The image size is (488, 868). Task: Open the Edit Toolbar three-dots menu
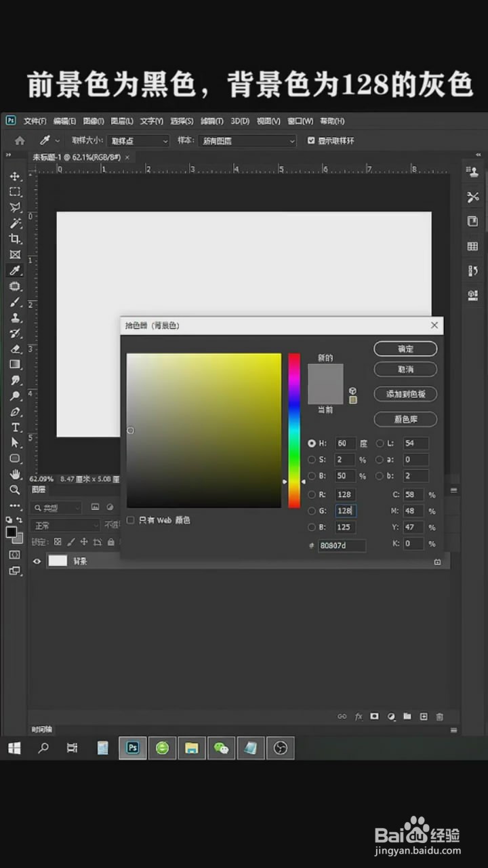[x=15, y=506]
